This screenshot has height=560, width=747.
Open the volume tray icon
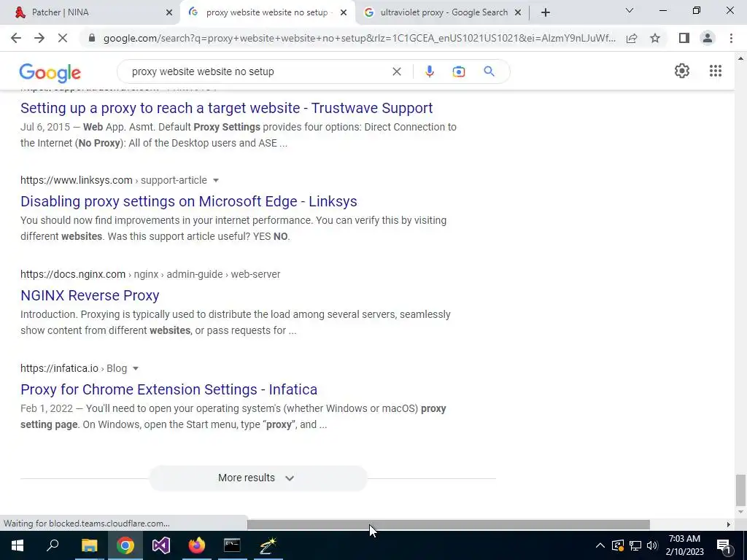(652, 545)
